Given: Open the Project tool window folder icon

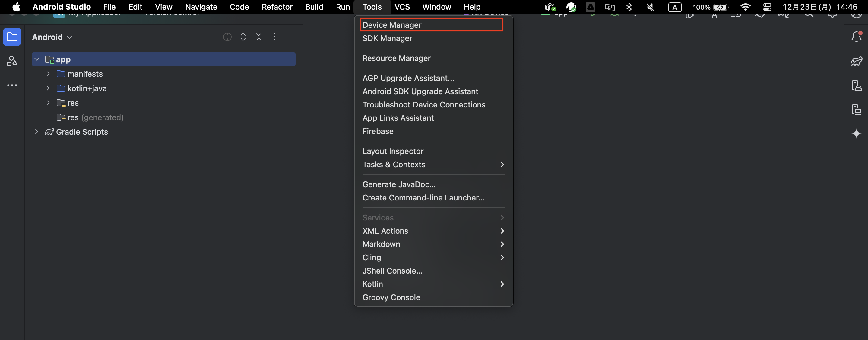Looking at the screenshot, I should pyautogui.click(x=12, y=37).
